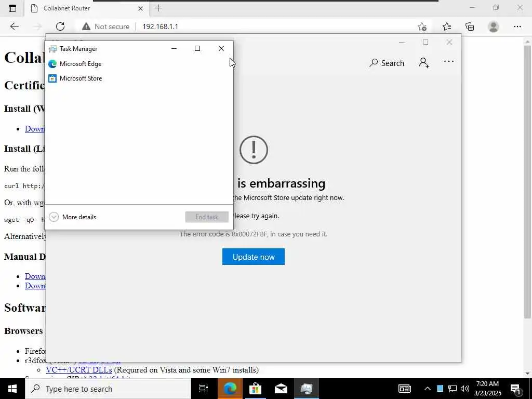Add this page to favorites
This screenshot has width=532, height=399.
[x=422, y=26]
